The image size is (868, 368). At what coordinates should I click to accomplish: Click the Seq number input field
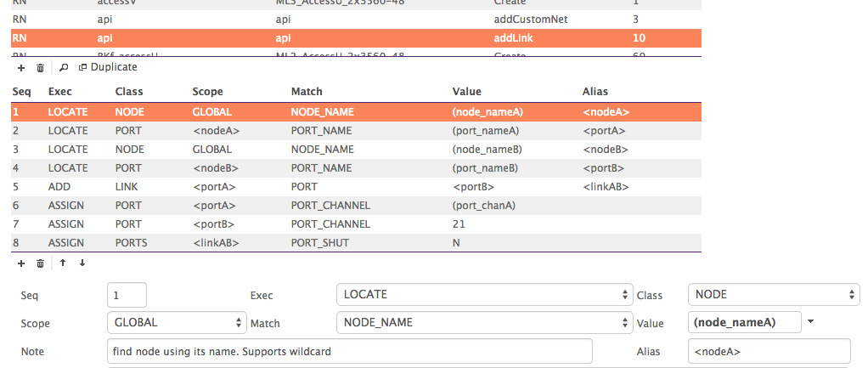[127, 294]
